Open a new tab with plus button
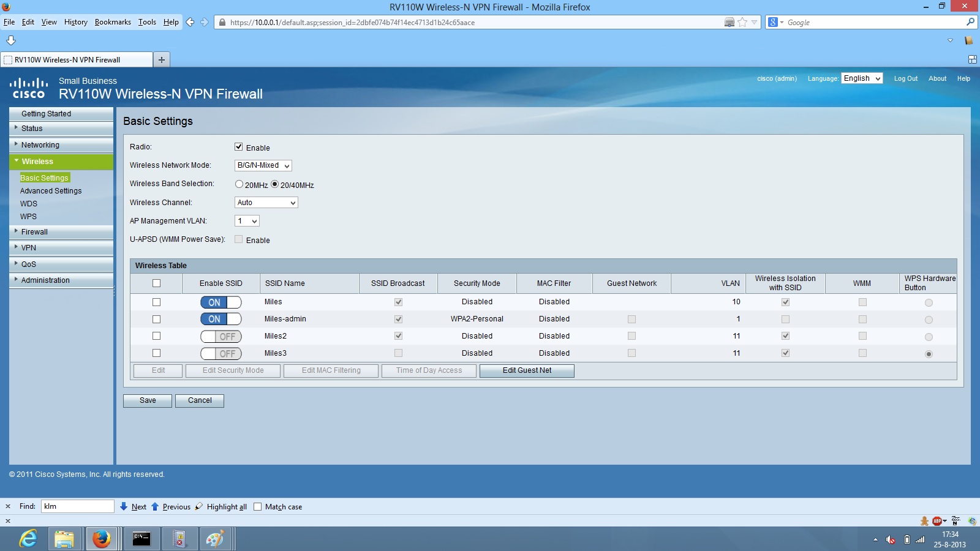Image resolution: width=980 pixels, height=551 pixels. click(162, 59)
